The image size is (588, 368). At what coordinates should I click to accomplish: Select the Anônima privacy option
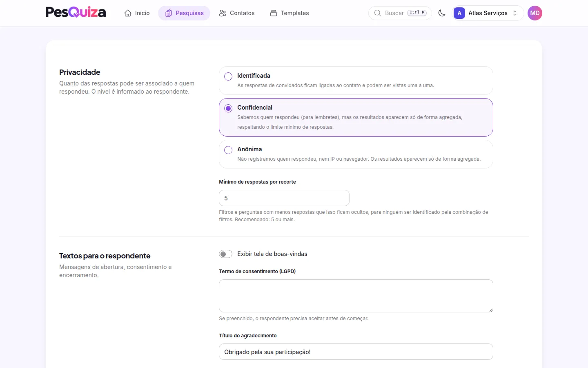coord(356,154)
